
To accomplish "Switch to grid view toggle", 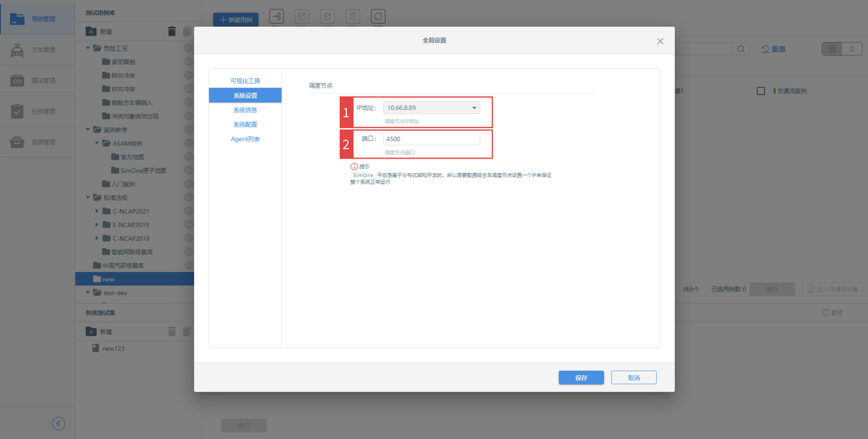I will 831,49.
